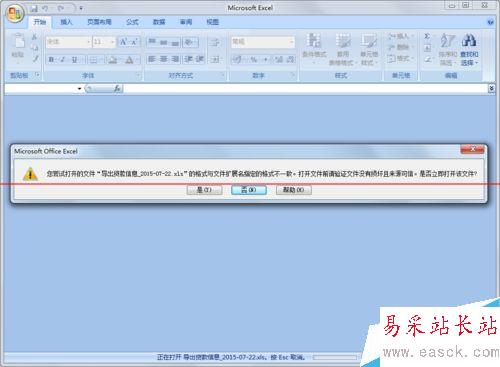Screen dimensions: 500x367
Task: Toggle Bold formatting
Action: (51, 60)
